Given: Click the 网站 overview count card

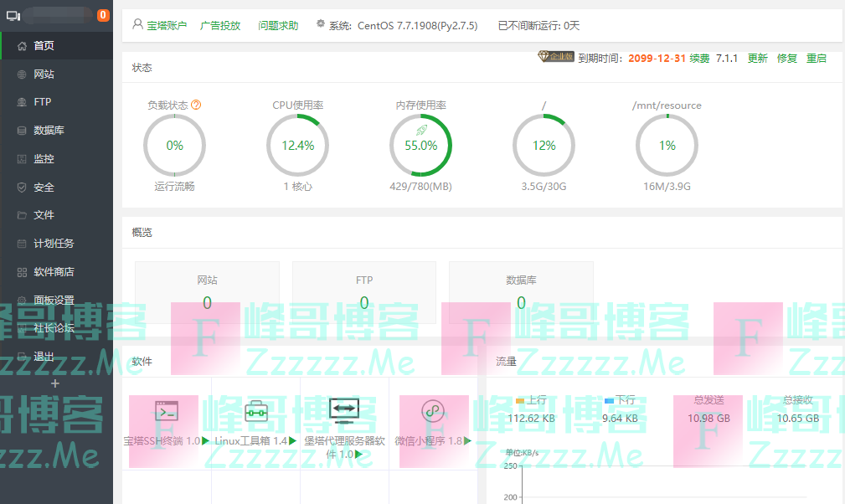Looking at the screenshot, I should 207,292.
